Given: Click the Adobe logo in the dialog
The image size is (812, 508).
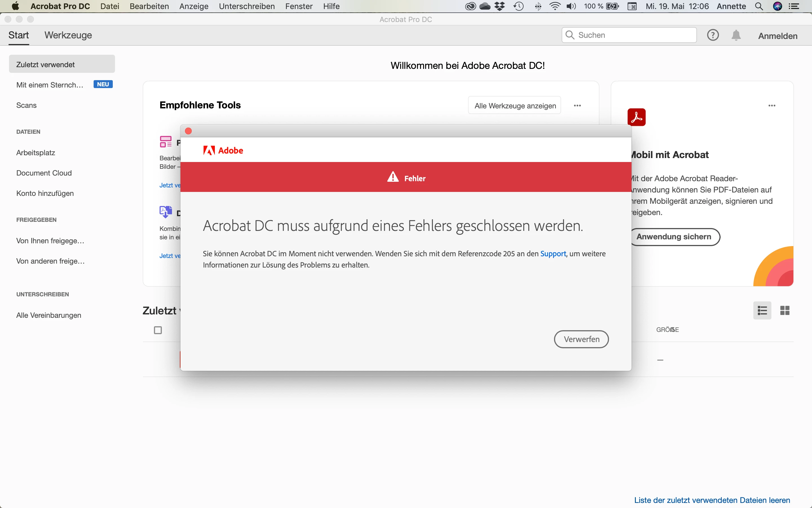Looking at the screenshot, I should tap(223, 150).
